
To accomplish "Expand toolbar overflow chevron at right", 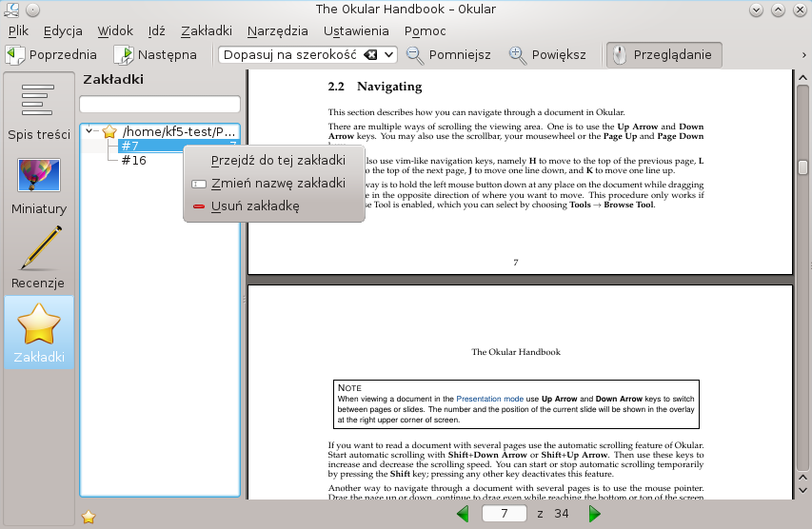I will point(804,55).
